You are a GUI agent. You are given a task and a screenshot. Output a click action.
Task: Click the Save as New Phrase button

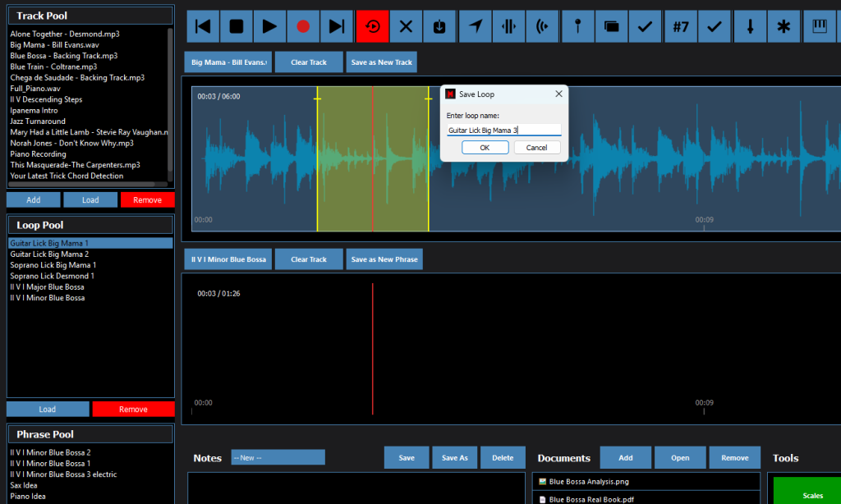384,259
